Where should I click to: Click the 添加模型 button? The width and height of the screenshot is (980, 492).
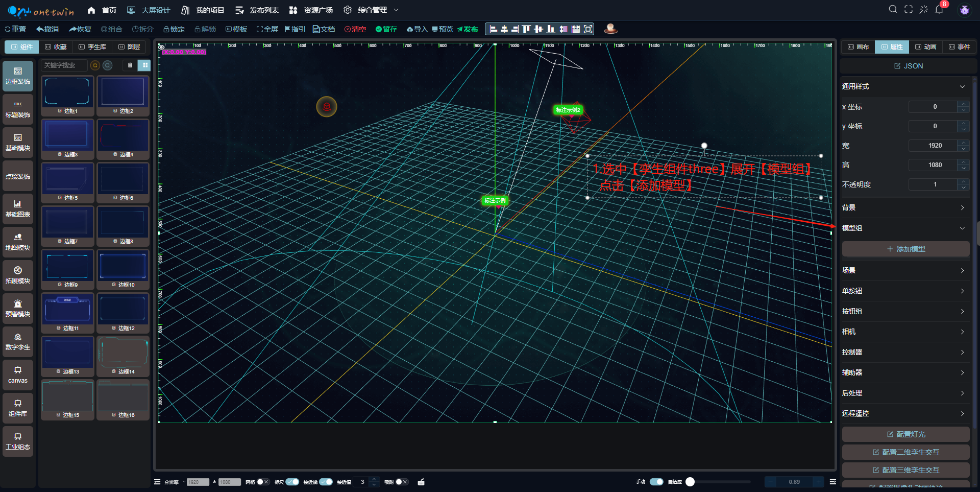coord(905,249)
